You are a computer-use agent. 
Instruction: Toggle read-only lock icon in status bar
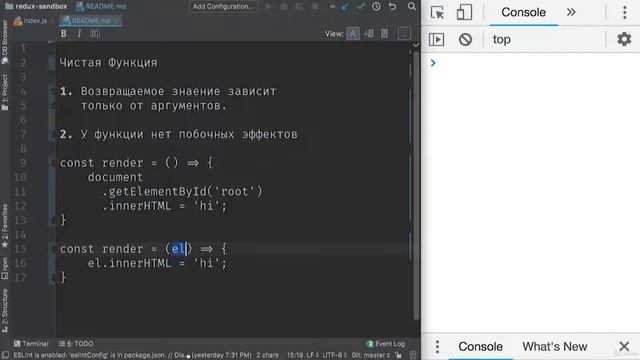coord(398,355)
